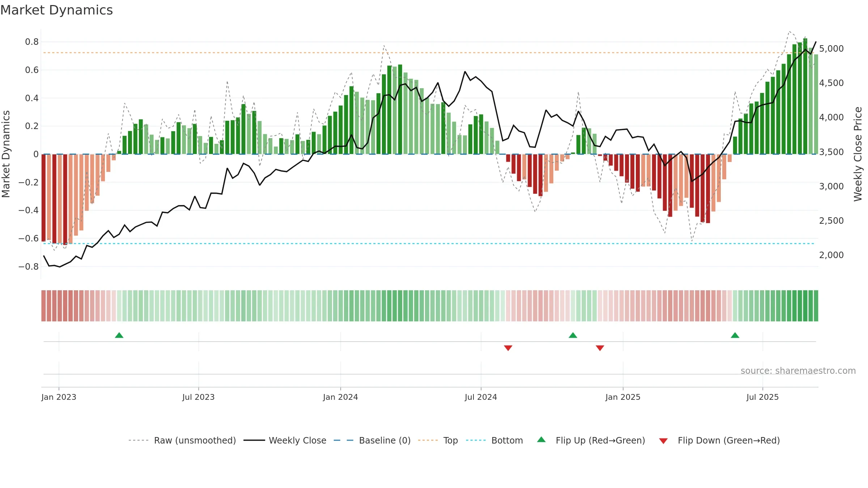The width and height of the screenshot is (868, 488).
Task: Click the 4,000 right axis tick label
Action: pos(831,117)
